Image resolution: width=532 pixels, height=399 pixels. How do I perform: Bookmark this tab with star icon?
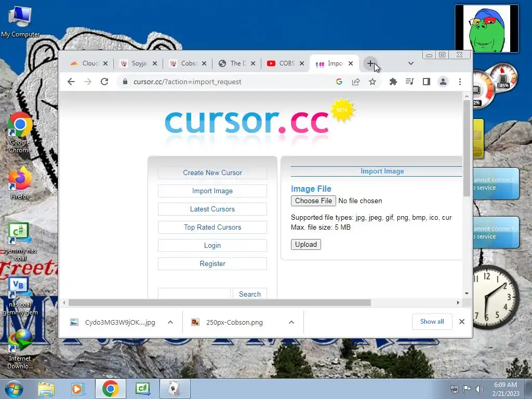373,82
